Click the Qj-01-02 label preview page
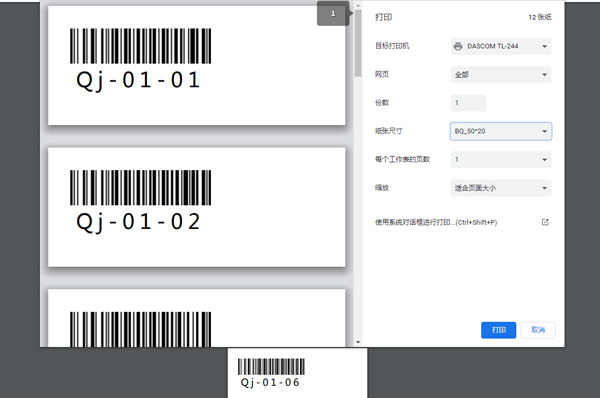The width and height of the screenshot is (600, 398). tap(197, 207)
